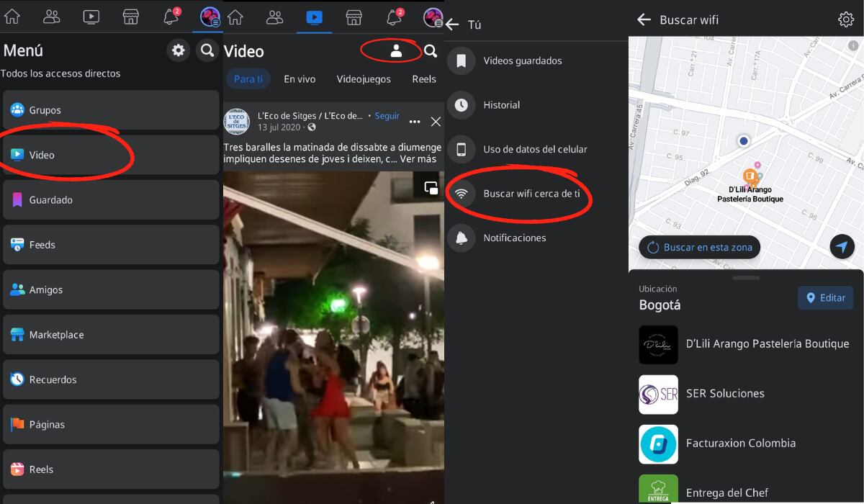Tap the back arrow next to Buscar wifi

pyautogui.click(x=644, y=19)
